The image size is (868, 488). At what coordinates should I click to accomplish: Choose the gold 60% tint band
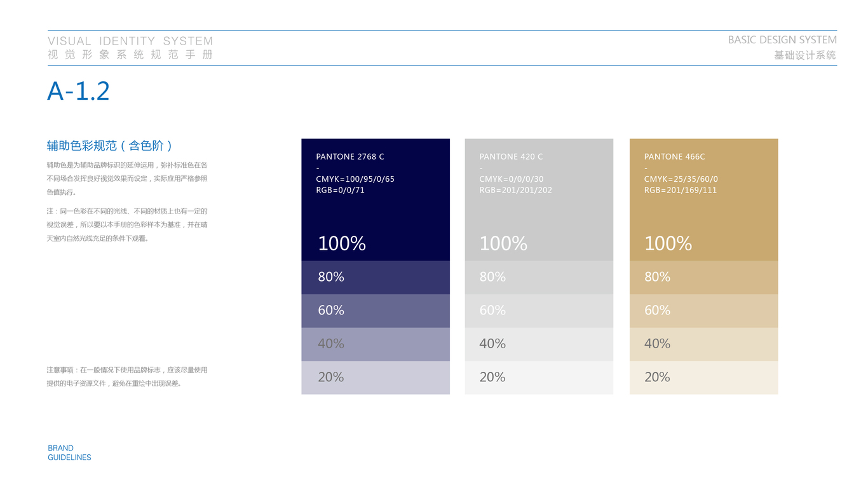(x=703, y=311)
